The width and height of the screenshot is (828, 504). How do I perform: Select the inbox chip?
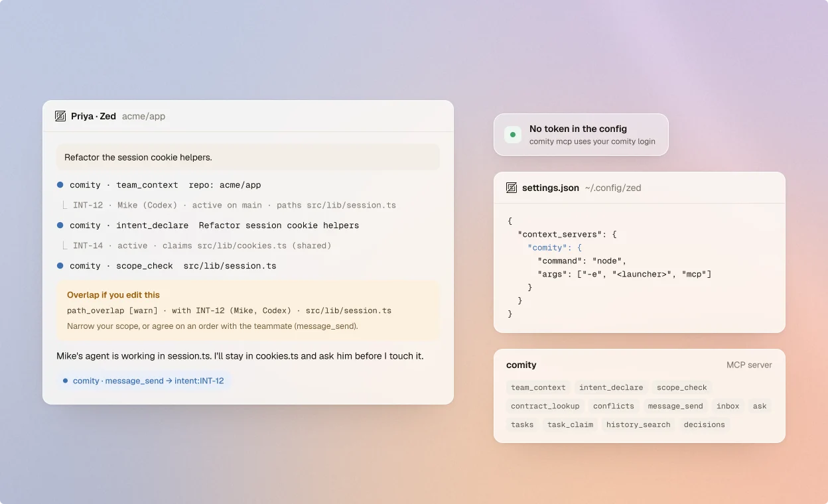pyautogui.click(x=728, y=406)
